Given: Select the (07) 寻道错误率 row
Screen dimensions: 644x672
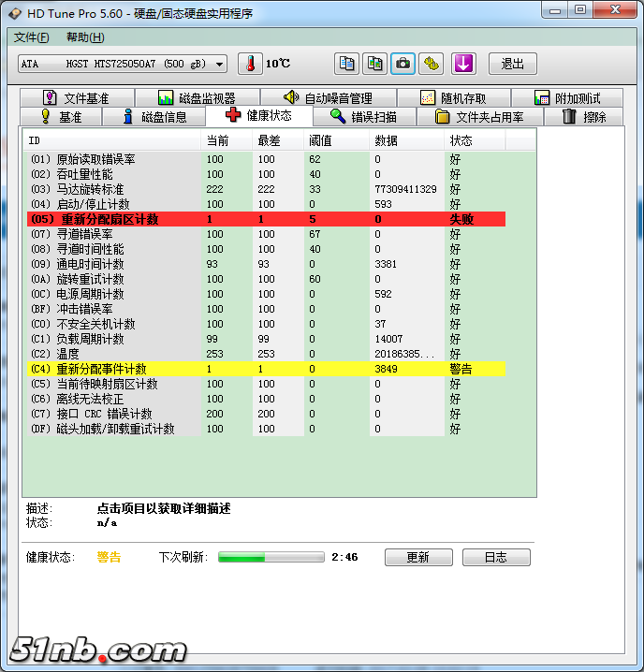Looking at the screenshot, I should (x=266, y=234).
